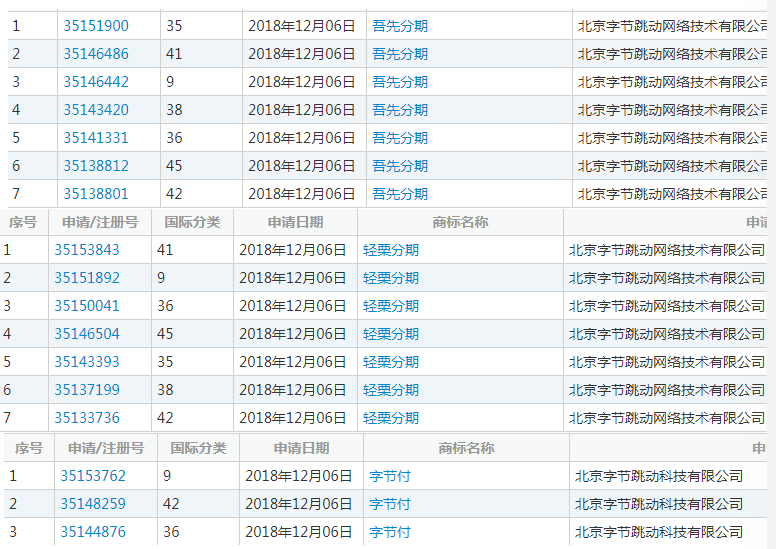Click 字节付 trademark in row 35144876

point(390,532)
